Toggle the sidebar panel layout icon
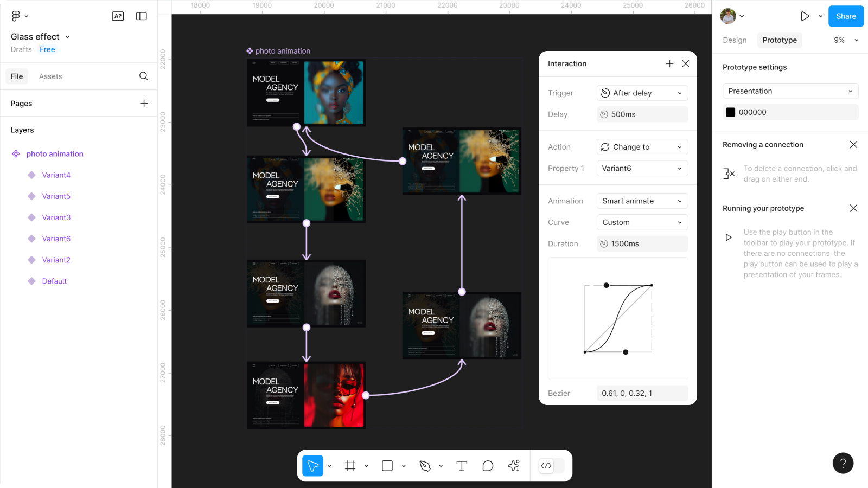868x488 pixels. pyautogui.click(x=142, y=16)
